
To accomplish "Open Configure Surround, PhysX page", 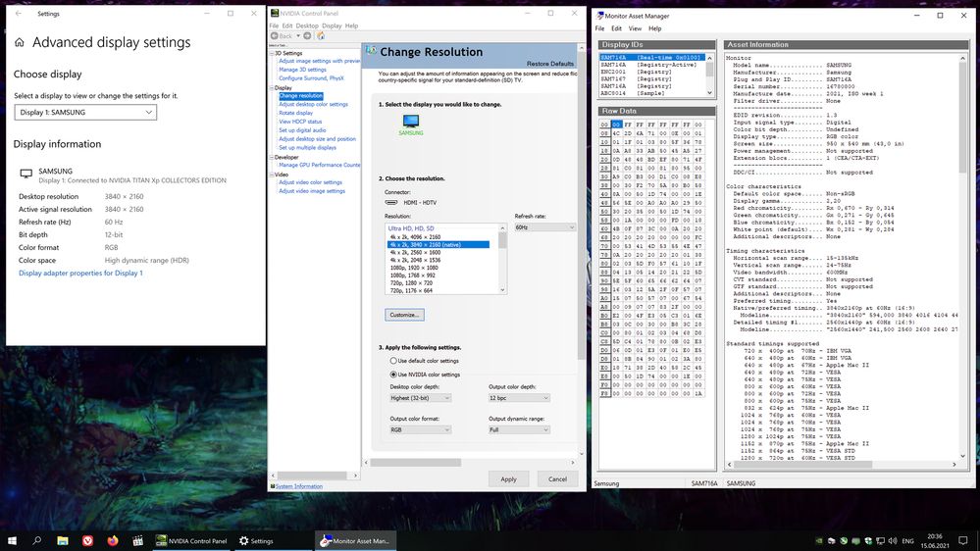I will coord(311,78).
